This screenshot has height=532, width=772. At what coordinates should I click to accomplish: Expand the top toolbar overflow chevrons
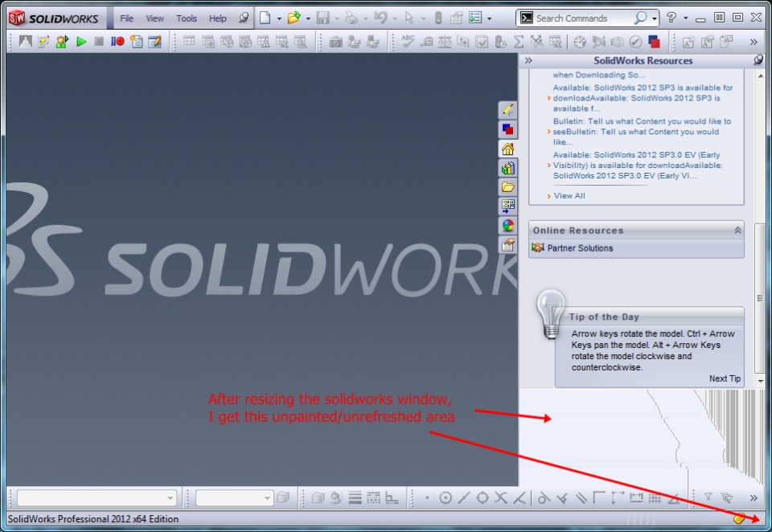coord(754,43)
